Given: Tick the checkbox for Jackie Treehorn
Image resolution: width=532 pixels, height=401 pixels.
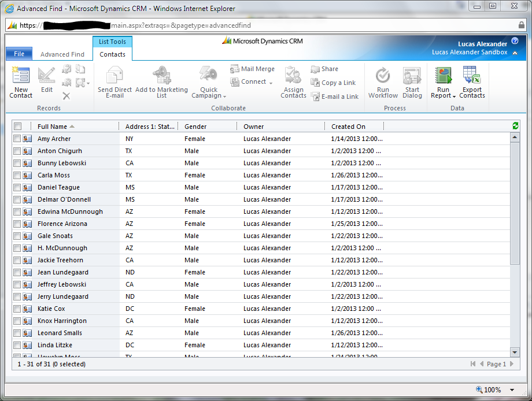Looking at the screenshot, I should click(17, 261).
